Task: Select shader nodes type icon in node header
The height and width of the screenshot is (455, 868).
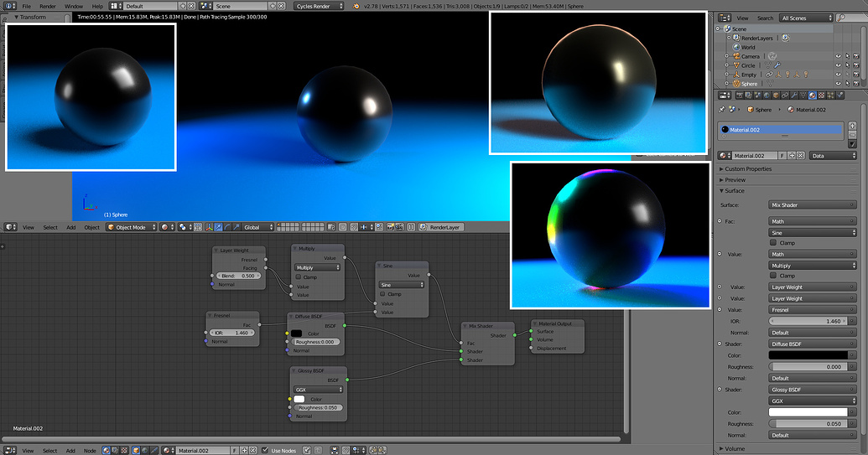Action: click(x=106, y=451)
